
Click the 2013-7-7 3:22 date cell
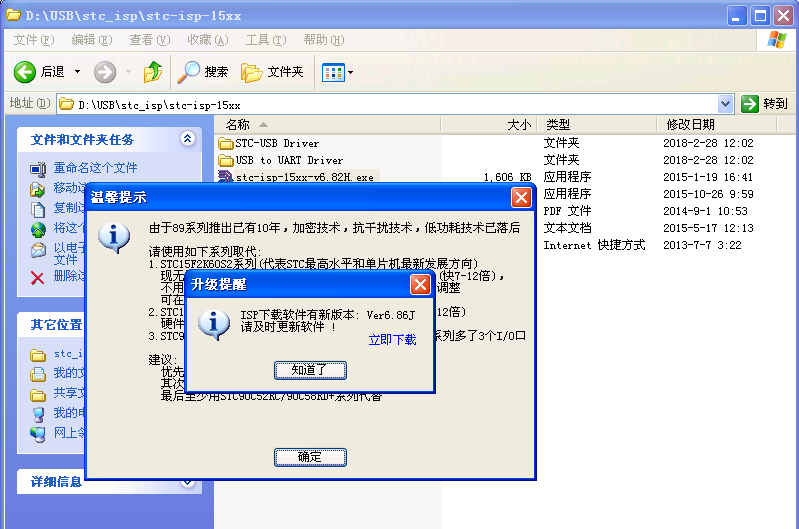tap(702, 245)
